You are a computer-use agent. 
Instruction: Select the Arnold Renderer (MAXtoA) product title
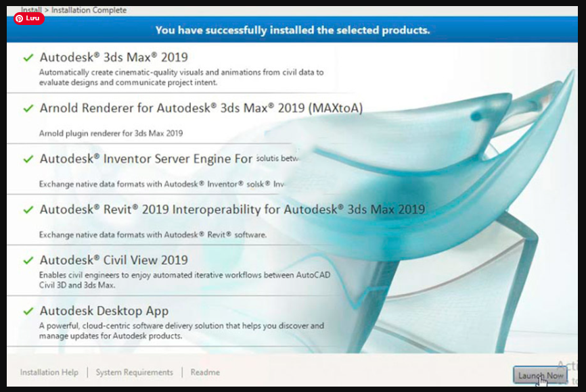pyautogui.click(x=201, y=108)
